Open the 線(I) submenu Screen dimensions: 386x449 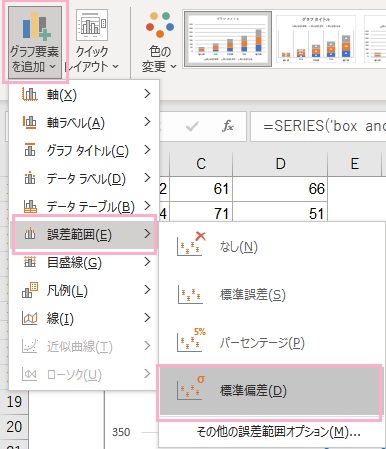click(x=84, y=319)
